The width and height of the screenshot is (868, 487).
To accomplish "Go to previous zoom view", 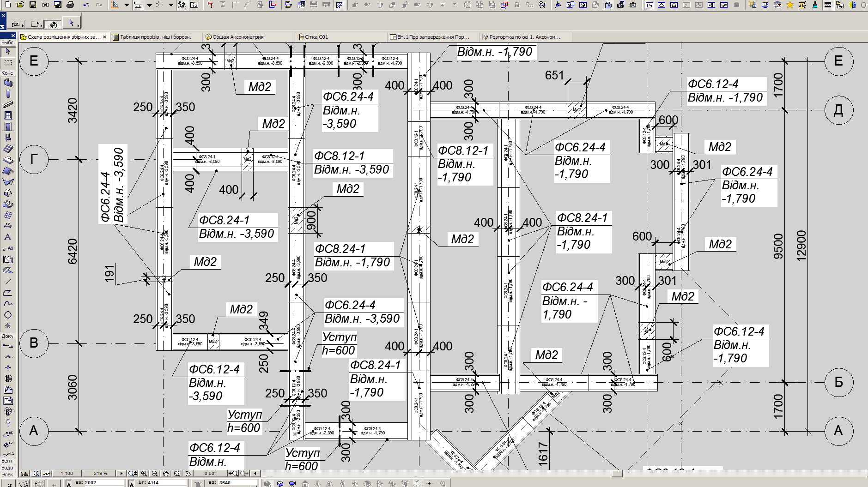I will [x=234, y=473].
